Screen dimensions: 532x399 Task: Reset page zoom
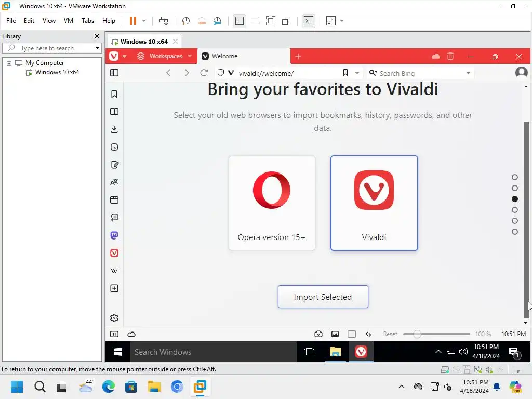point(390,334)
